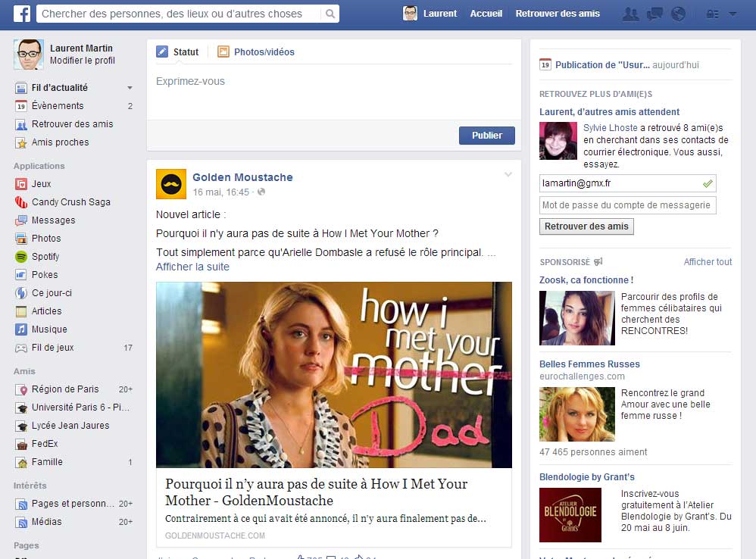This screenshot has height=559, width=756.
Task: Click the search magnifier icon
Action: (330, 14)
